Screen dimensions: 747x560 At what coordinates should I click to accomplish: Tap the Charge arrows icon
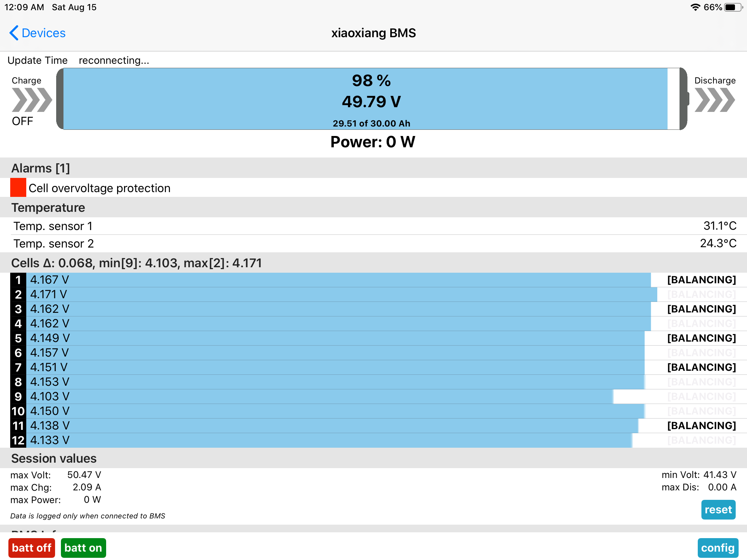32,100
